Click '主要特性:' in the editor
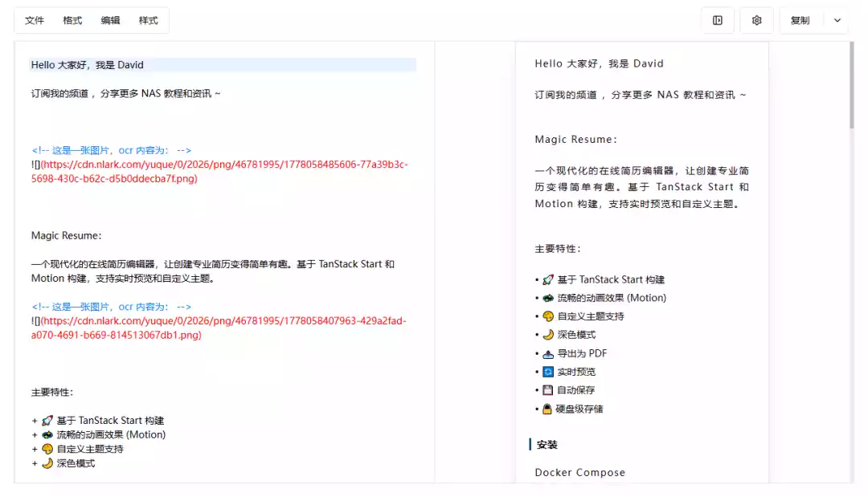The height and width of the screenshot is (497, 868). (52, 393)
